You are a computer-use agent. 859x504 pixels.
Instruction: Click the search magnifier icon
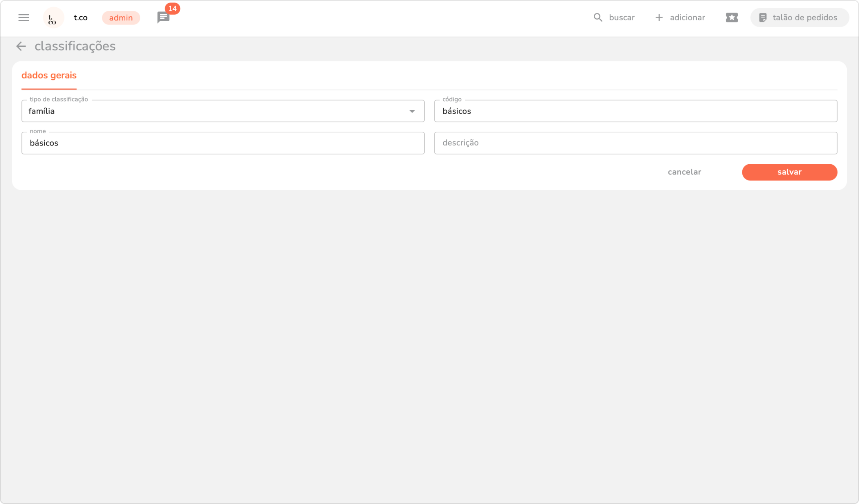[x=598, y=17]
